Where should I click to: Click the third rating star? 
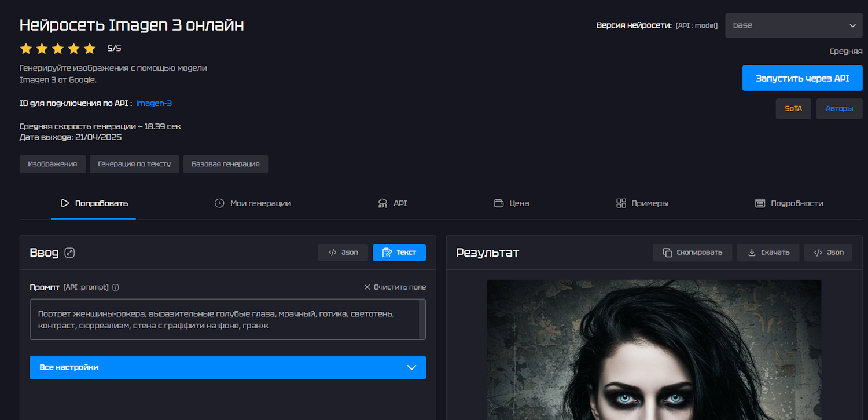point(58,49)
